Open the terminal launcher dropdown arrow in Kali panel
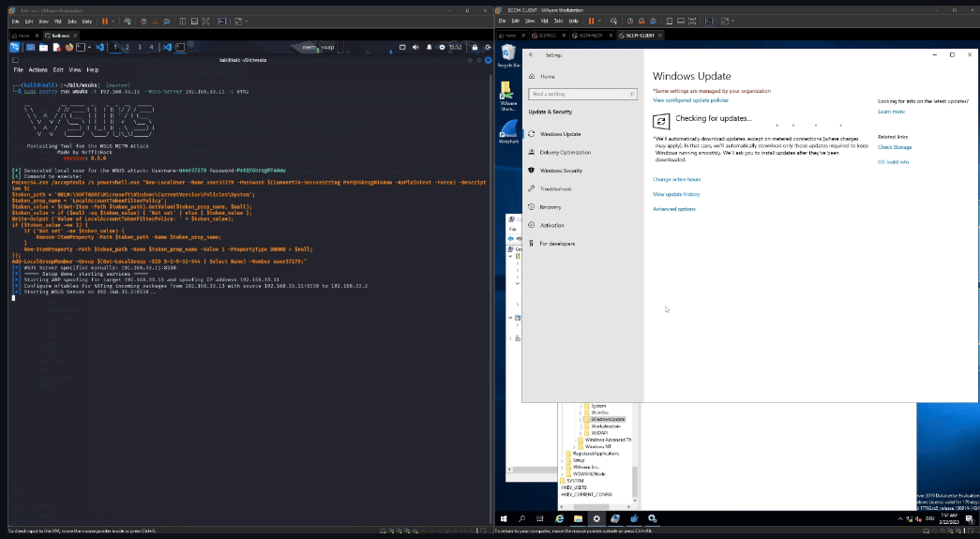Image resolution: width=980 pixels, height=539 pixels. (89, 47)
